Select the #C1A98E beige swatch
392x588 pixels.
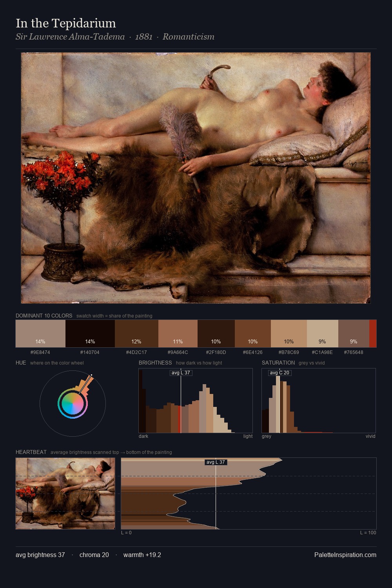[323, 334]
